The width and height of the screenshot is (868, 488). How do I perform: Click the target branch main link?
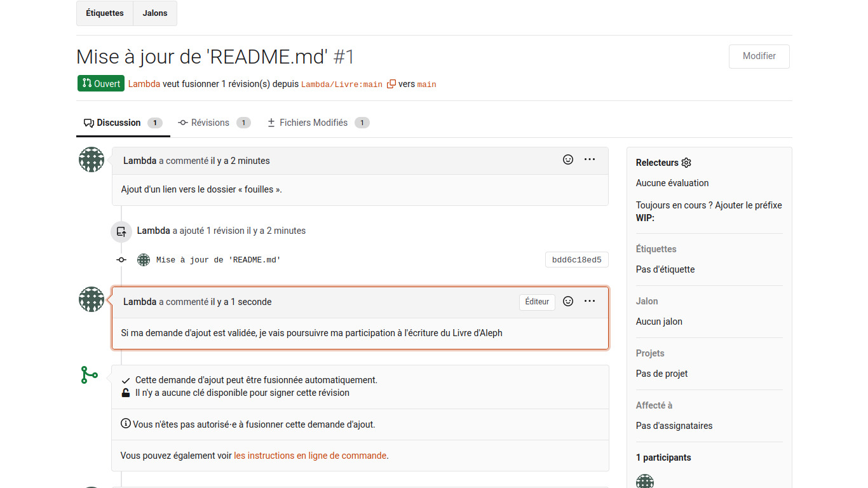pyautogui.click(x=426, y=85)
